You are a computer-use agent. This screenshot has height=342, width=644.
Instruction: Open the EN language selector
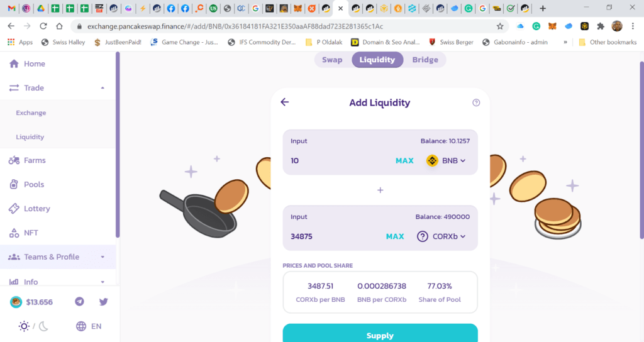[89, 326]
